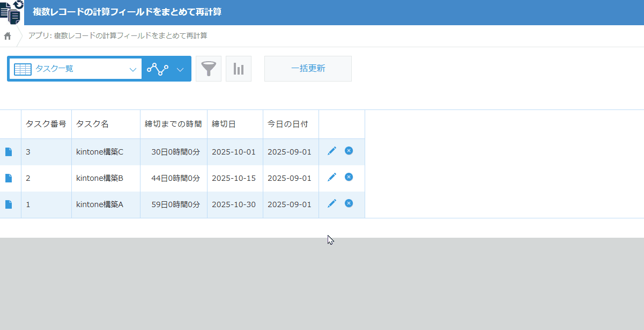The image size is (644, 330).
Task: Open record details for kintone構築C
Action: click(x=9, y=152)
